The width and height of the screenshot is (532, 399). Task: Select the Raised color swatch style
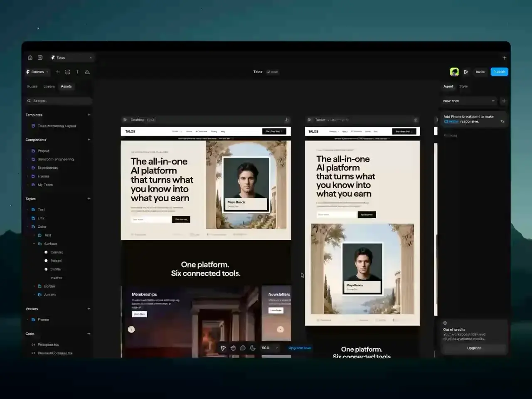point(53,261)
